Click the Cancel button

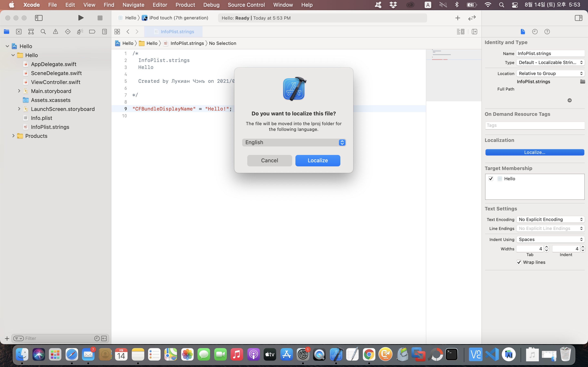pos(269,160)
